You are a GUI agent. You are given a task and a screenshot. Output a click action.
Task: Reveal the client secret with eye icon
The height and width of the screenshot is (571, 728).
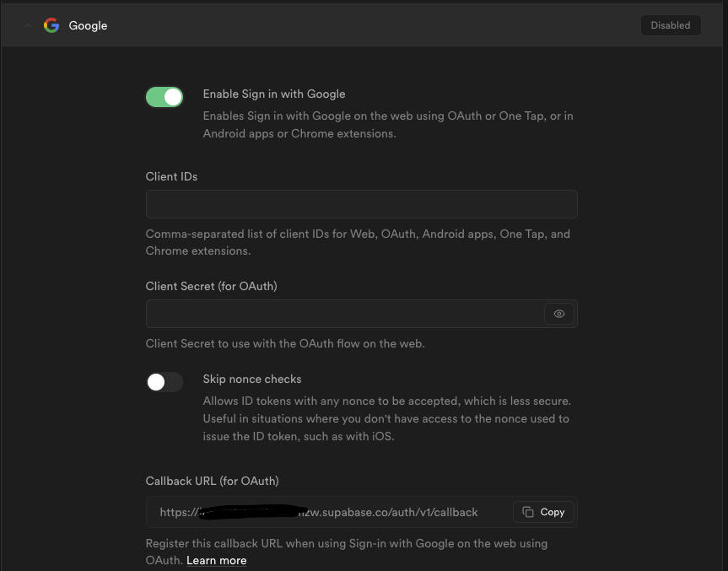click(559, 314)
